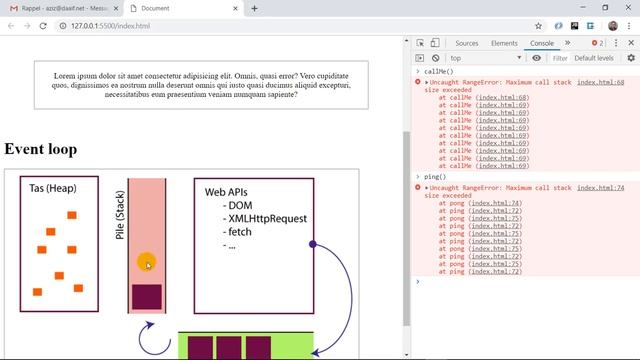Open the top execution context dropdown

[485, 58]
